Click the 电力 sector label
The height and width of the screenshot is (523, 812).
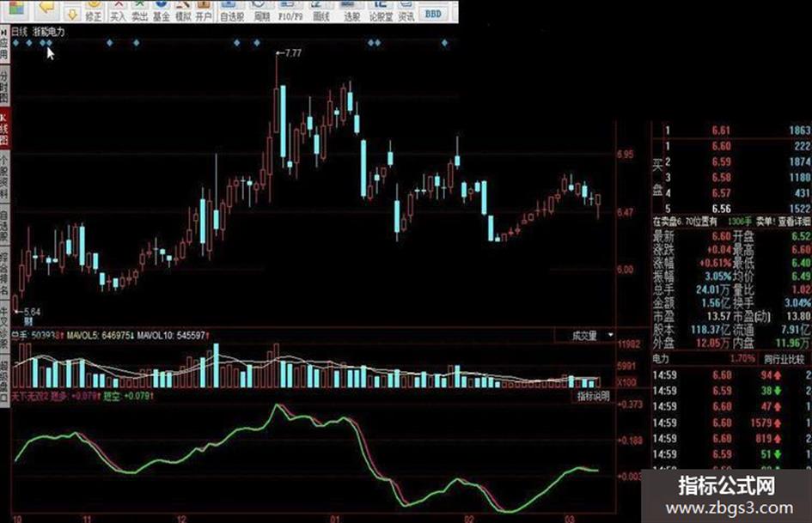[661, 358]
